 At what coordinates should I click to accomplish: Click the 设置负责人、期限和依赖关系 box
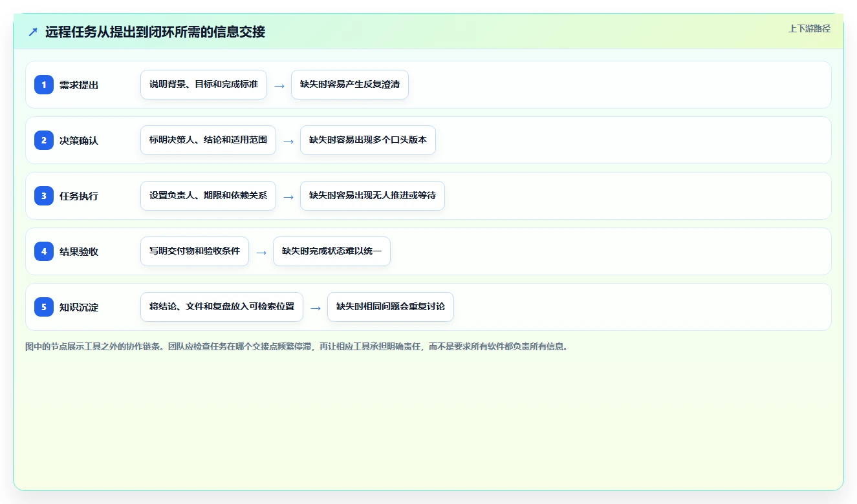tap(208, 196)
